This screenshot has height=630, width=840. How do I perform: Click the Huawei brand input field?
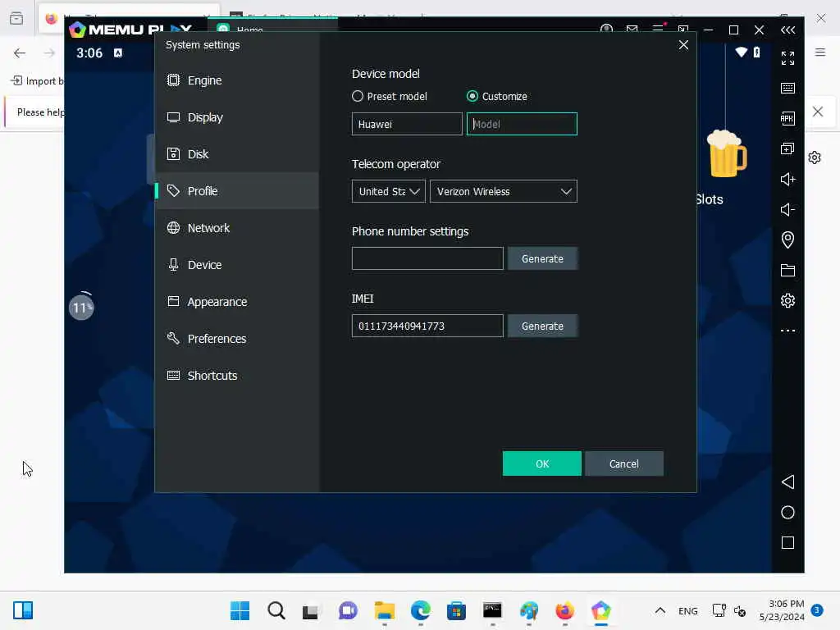click(407, 125)
